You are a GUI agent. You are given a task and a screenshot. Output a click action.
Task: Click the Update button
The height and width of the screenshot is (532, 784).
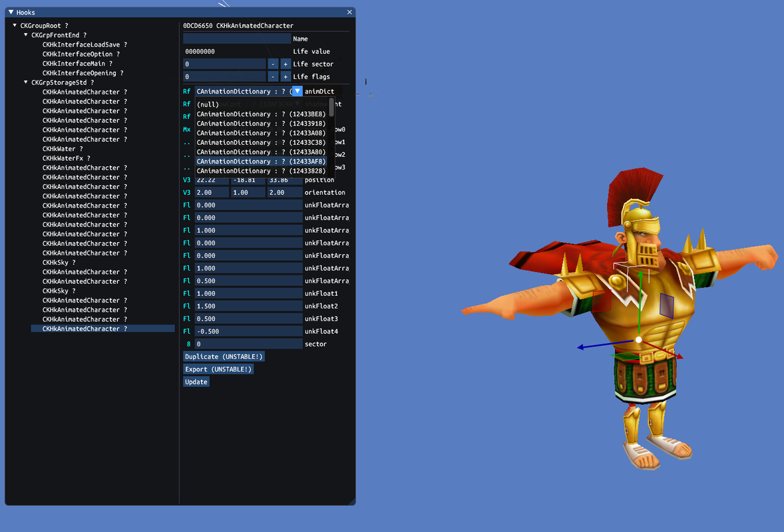(x=196, y=382)
